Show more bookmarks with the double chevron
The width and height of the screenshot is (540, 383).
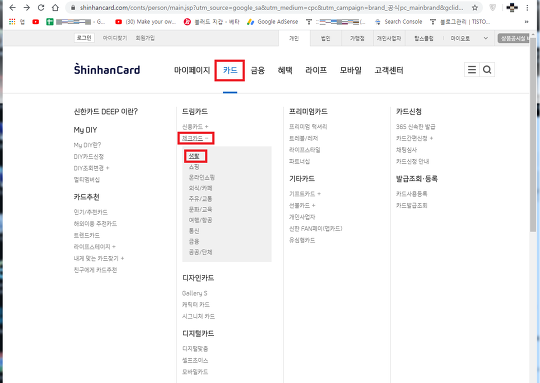coord(527,22)
